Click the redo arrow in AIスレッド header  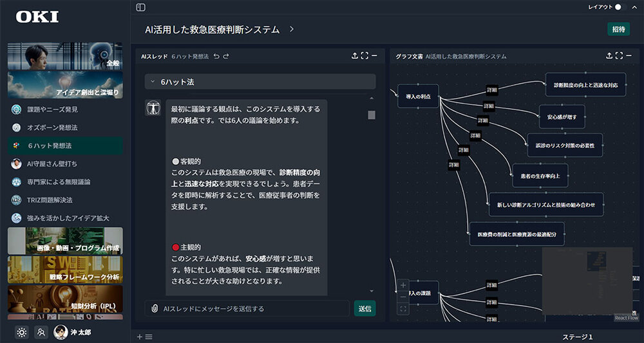coord(226,57)
